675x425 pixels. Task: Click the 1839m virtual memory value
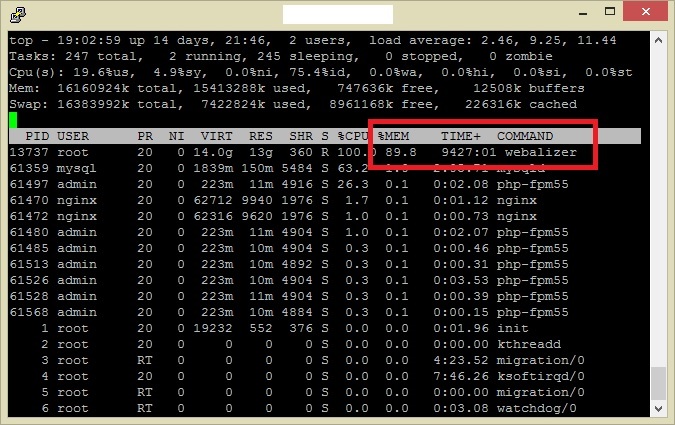[x=213, y=168]
